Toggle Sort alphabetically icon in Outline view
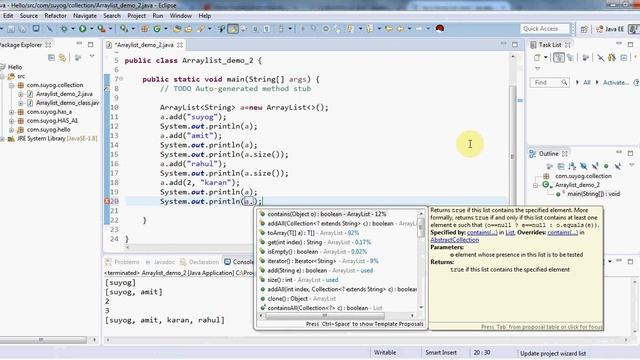This screenshot has height=360, width=640. pos(572,166)
